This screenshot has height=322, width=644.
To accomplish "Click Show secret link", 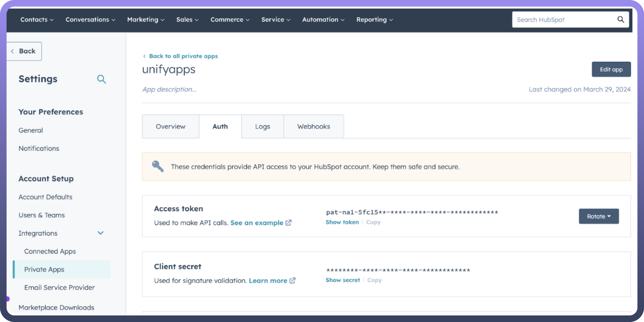I will tap(343, 280).
